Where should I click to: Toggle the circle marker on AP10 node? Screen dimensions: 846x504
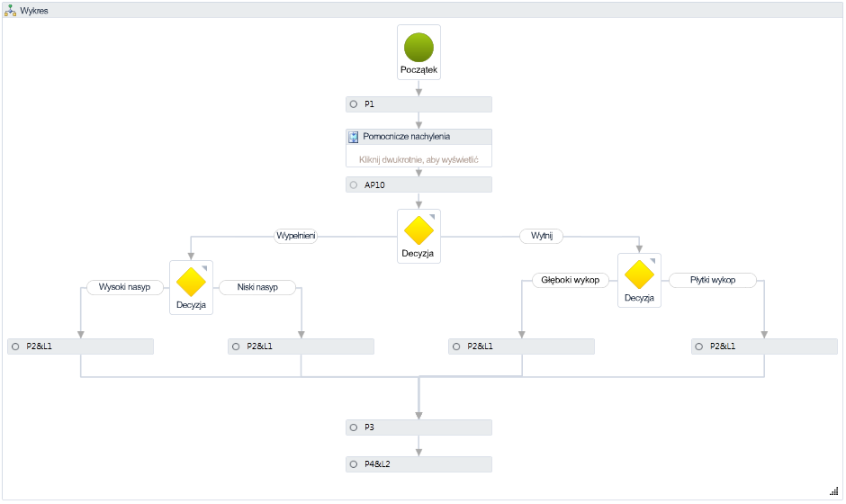(x=354, y=184)
